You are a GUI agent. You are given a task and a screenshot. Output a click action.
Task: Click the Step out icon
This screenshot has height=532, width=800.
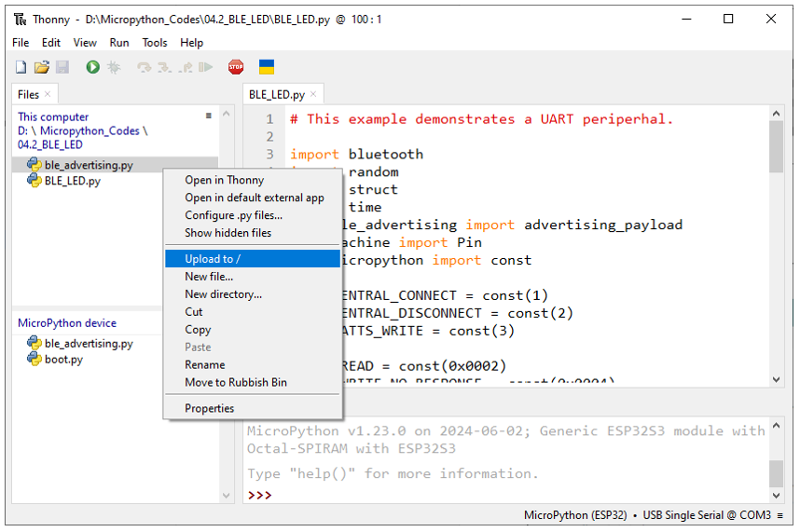click(x=186, y=67)
